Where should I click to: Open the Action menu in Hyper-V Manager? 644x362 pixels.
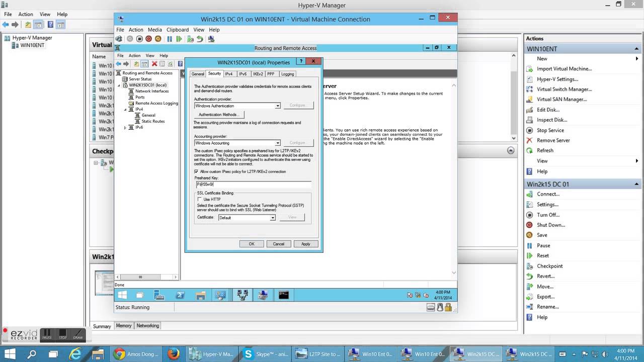(26, 14)
